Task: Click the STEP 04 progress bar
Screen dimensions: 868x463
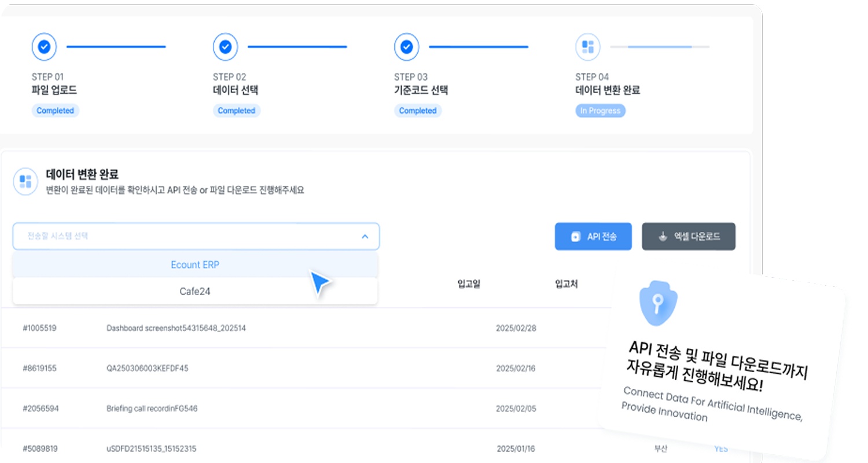Action: tap(660, 47)
